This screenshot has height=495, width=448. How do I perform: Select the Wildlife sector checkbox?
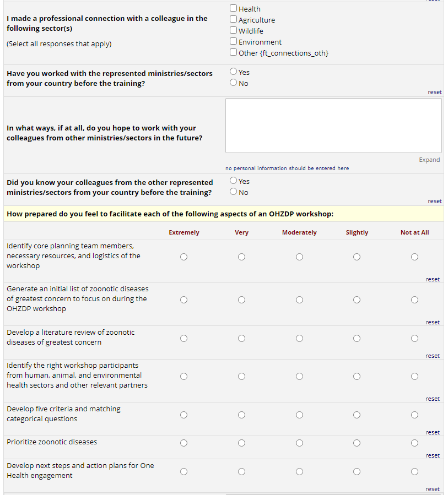coord(234,31)
